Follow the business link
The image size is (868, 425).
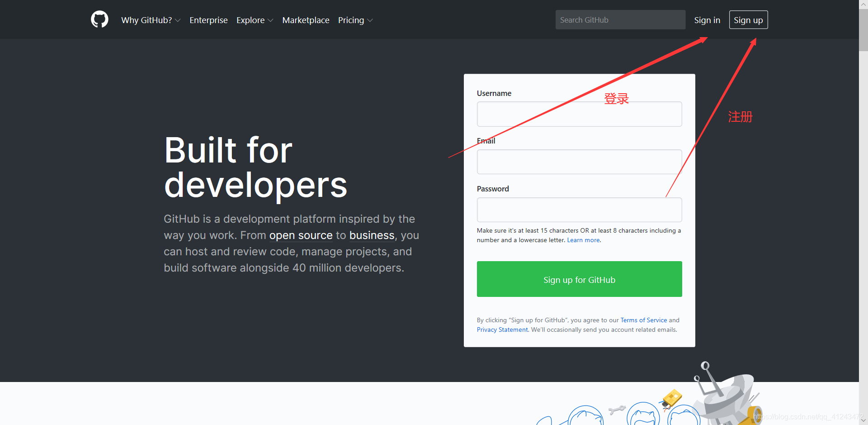[372, 235]
